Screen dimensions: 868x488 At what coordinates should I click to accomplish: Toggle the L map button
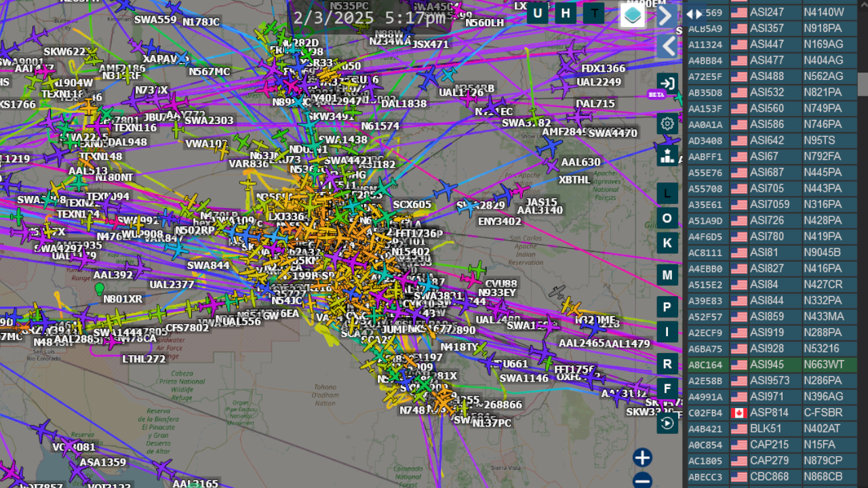667,194
